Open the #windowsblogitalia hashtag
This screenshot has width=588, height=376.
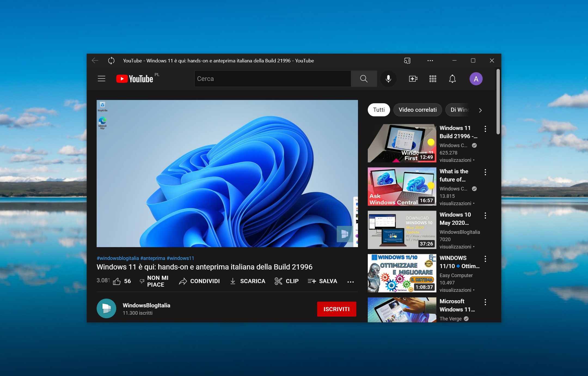tap(118, 258)
